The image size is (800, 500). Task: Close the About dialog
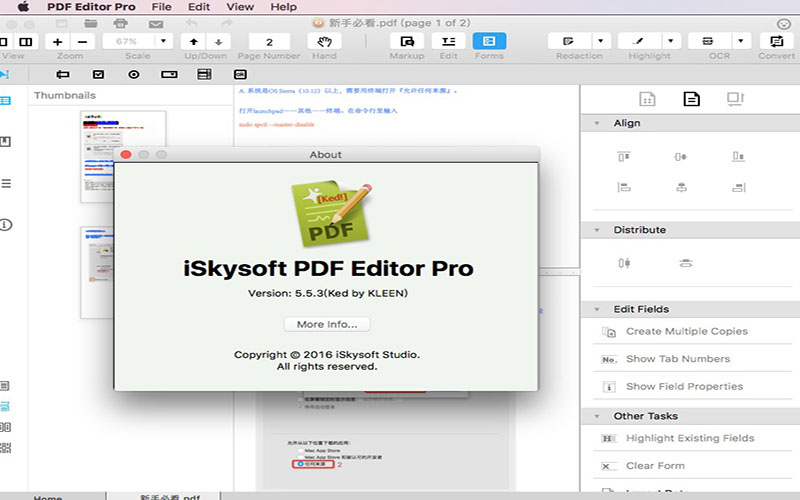click(126, 155)
